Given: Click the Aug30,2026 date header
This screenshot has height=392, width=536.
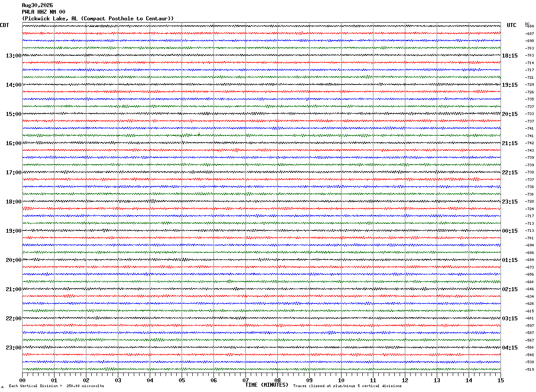Looking at the screenshot, I should (x=37, y=5).
